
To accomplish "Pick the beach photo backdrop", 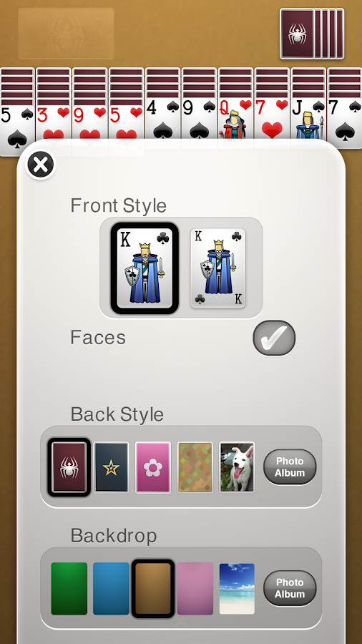I will [237, 589].
